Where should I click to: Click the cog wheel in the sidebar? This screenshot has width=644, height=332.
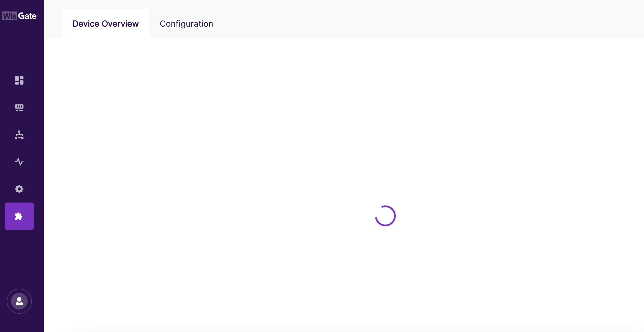19,189
